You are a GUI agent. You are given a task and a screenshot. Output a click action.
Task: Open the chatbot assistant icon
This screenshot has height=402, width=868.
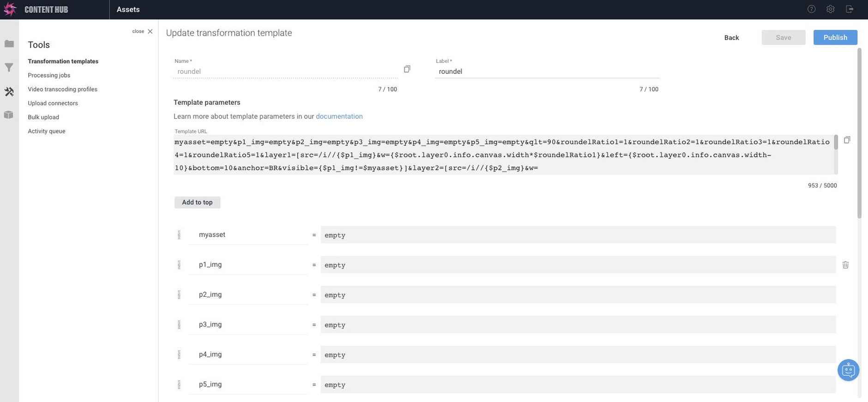(x=848, y=370)
